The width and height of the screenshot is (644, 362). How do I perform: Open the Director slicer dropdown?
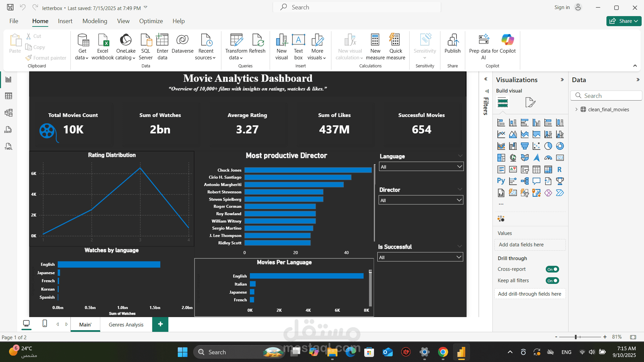459,200
